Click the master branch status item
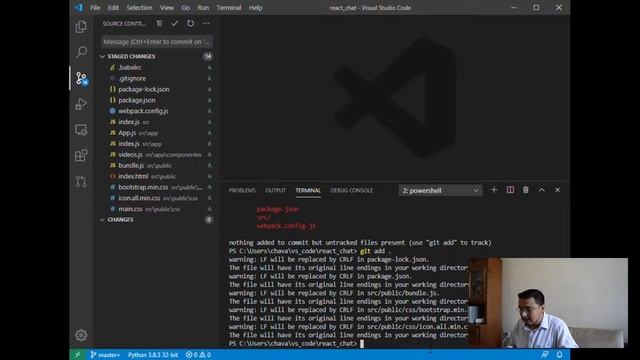The image size is (640, 360). 105,355
